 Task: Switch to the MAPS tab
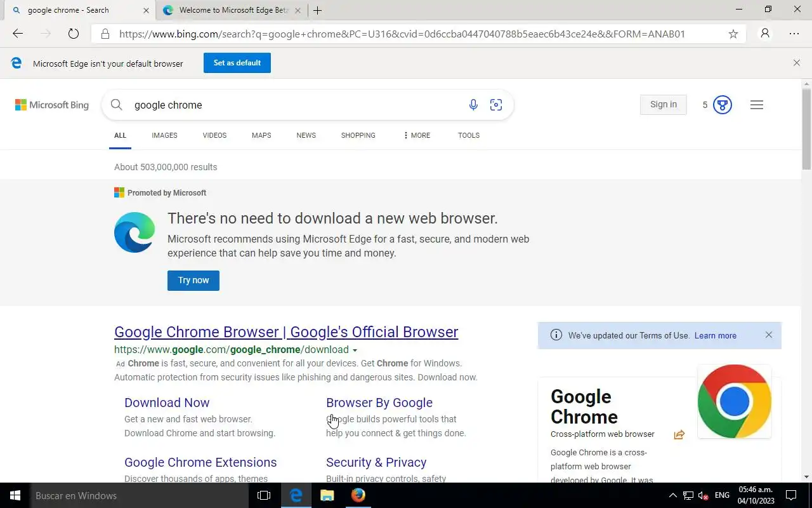(x=261, y=135)
